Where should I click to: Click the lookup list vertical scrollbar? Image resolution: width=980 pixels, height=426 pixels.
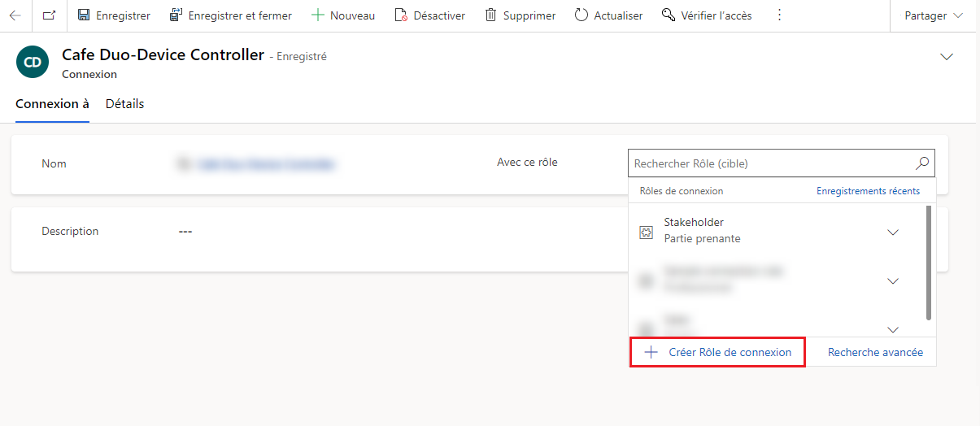[929, 263]
